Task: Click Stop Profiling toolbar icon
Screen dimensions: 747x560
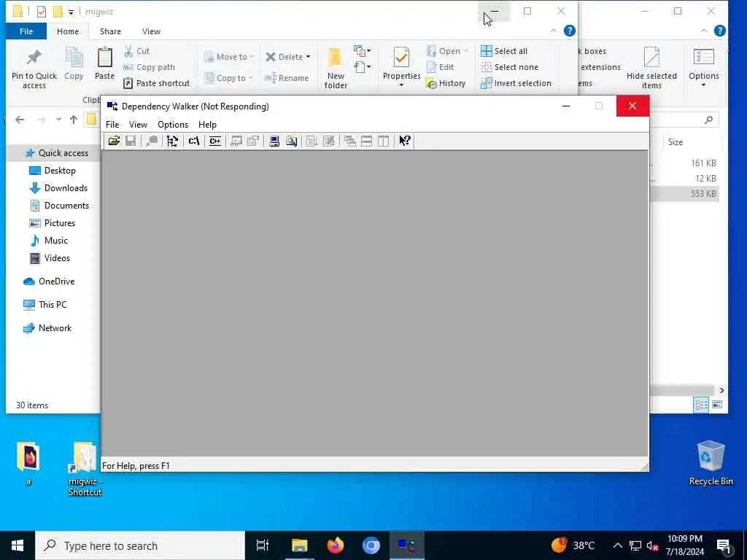Action: pyautogui.click(x=329, y=141)
